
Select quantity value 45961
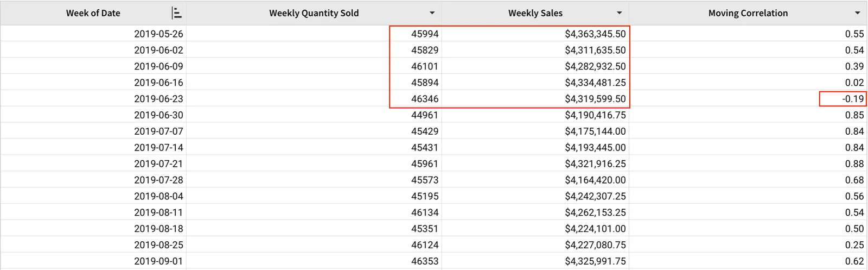425,164
